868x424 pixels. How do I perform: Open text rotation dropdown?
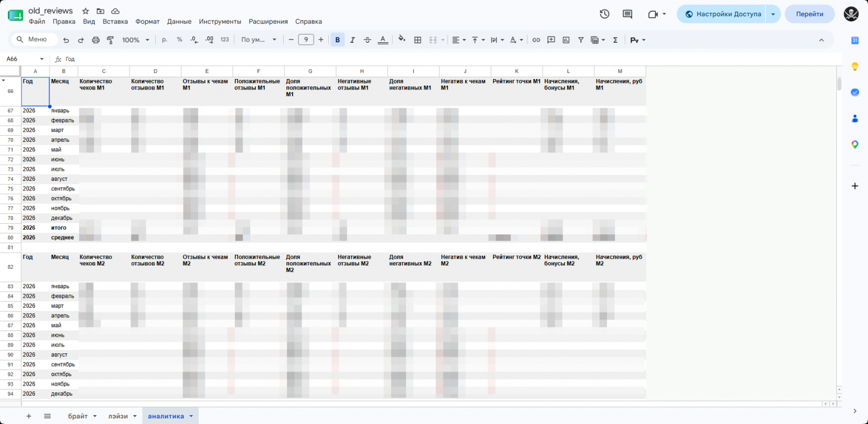pos(516,40)
